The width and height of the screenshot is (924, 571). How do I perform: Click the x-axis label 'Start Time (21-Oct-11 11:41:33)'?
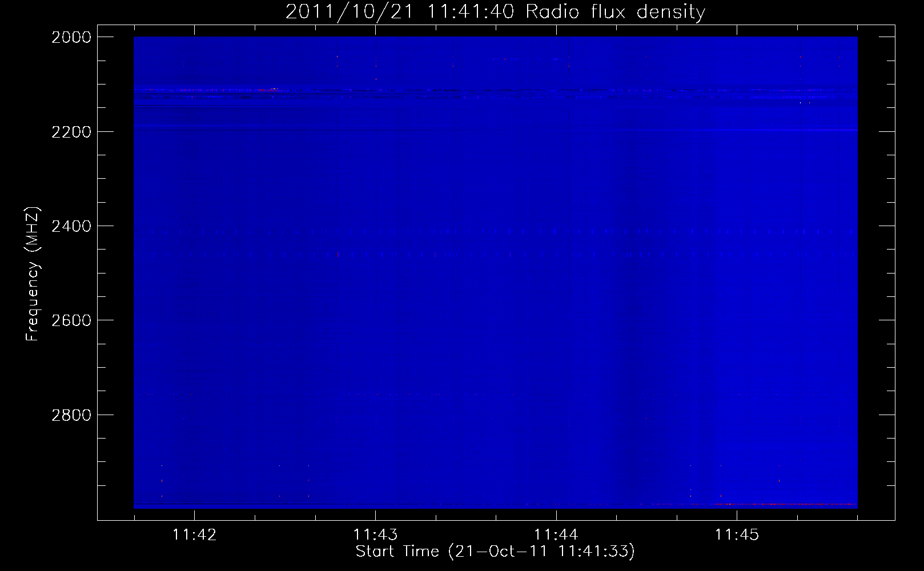pyautogui.click(x=495, y=552)
